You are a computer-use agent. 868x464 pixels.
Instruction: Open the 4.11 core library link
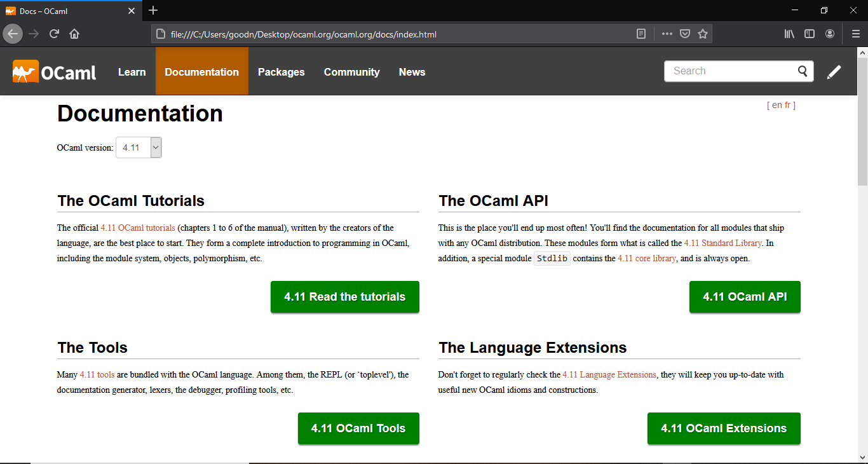(647, 258)
